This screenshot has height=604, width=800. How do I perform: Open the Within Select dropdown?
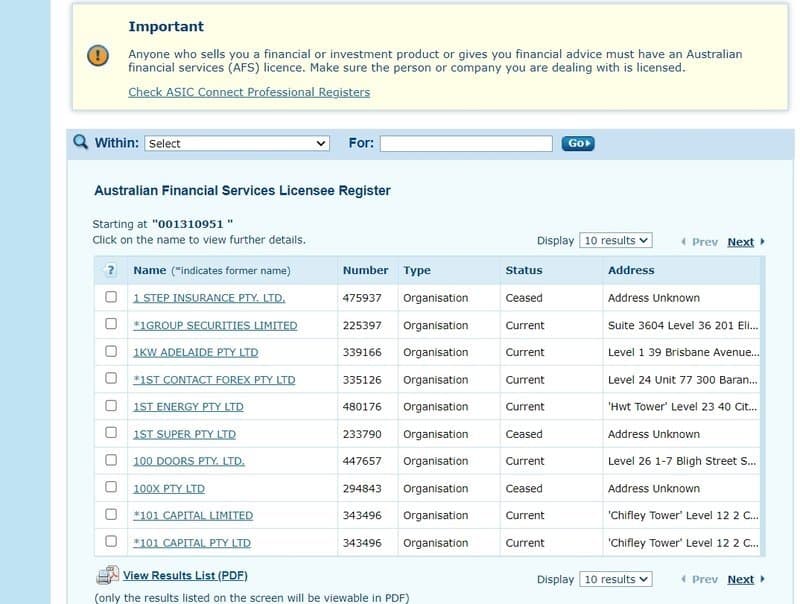coord(237,143)
